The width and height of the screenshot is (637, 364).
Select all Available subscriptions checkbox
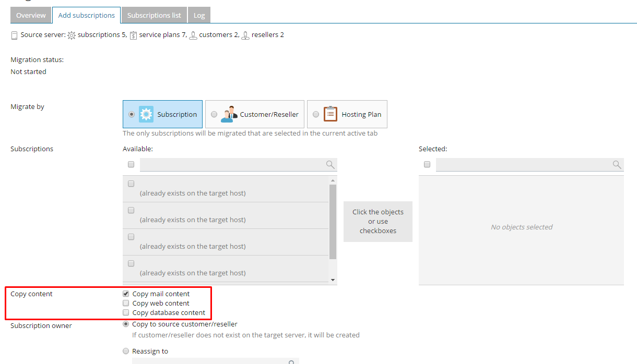point(131,165)
